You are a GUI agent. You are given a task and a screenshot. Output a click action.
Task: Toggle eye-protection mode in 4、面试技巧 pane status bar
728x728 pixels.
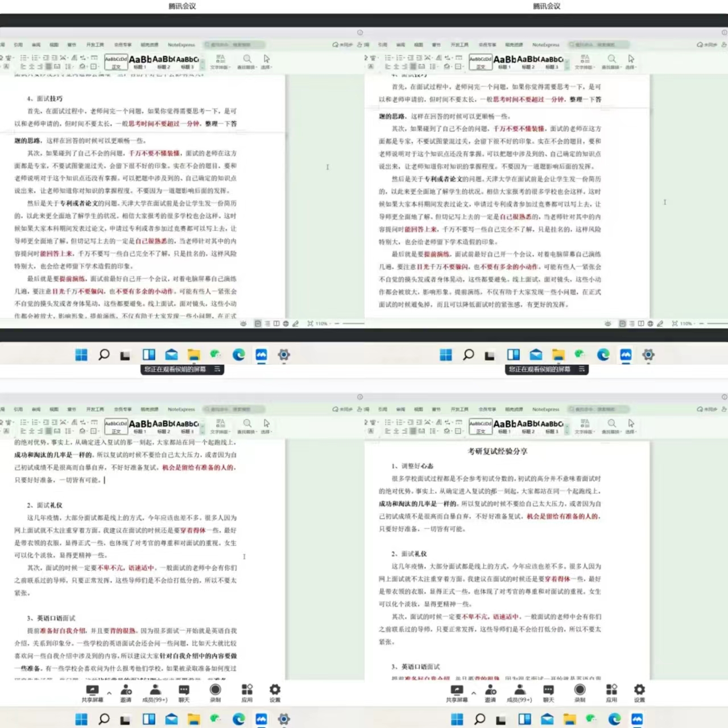(243, 323)
